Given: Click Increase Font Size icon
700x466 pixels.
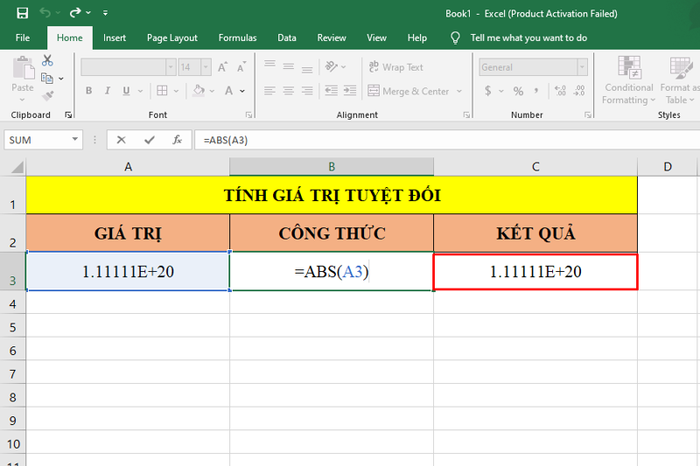Looking at the screenshot, I should pos(222,67).
